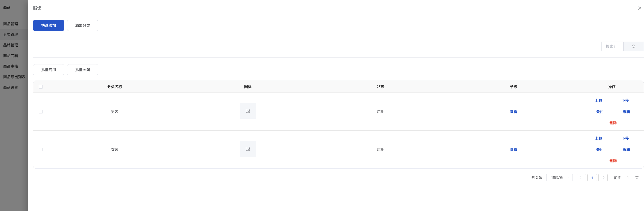Click the 快速添加 button
644x211 pixels.
pos(49,25)
